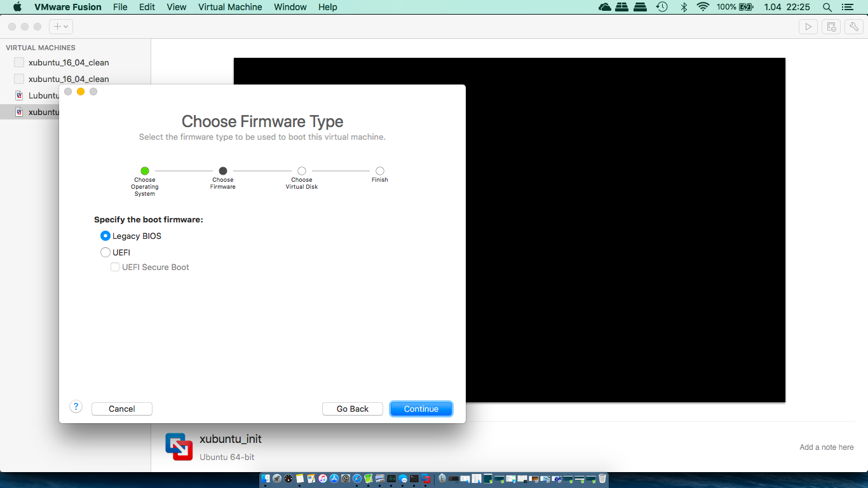Open VM settings with the wrench icon
Screen dimensions: 868x488
click(x=853, y=27)
